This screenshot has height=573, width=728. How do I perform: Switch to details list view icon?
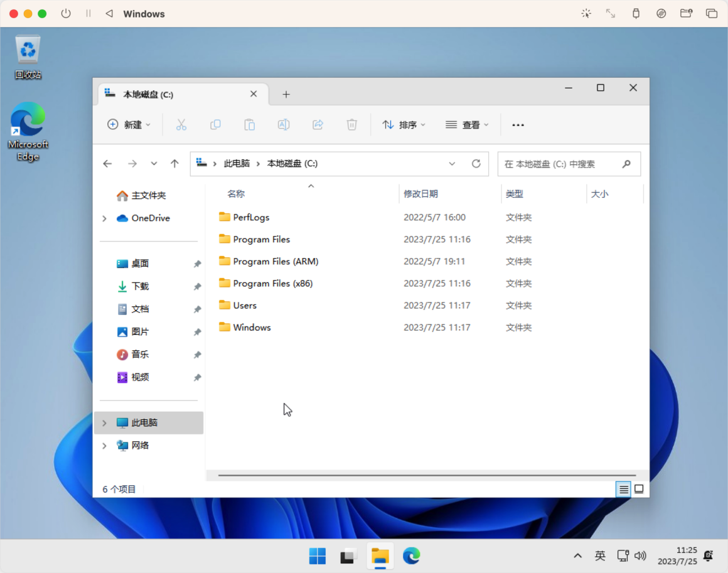pyautogui.click(x=624, y=489)
